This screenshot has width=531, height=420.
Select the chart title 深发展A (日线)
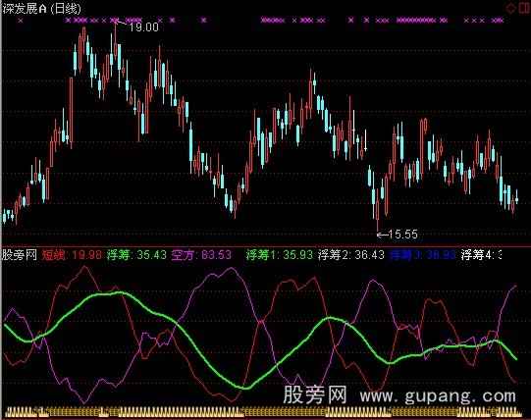coord(41,9)
